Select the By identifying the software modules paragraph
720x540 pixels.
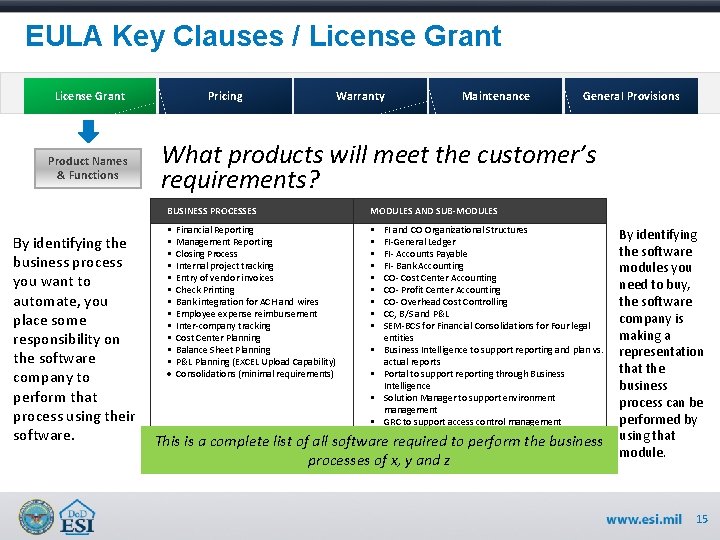click(661, 343)
